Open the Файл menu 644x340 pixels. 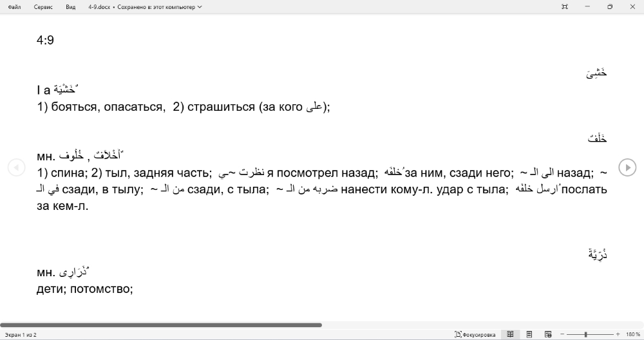pos(14,7)
